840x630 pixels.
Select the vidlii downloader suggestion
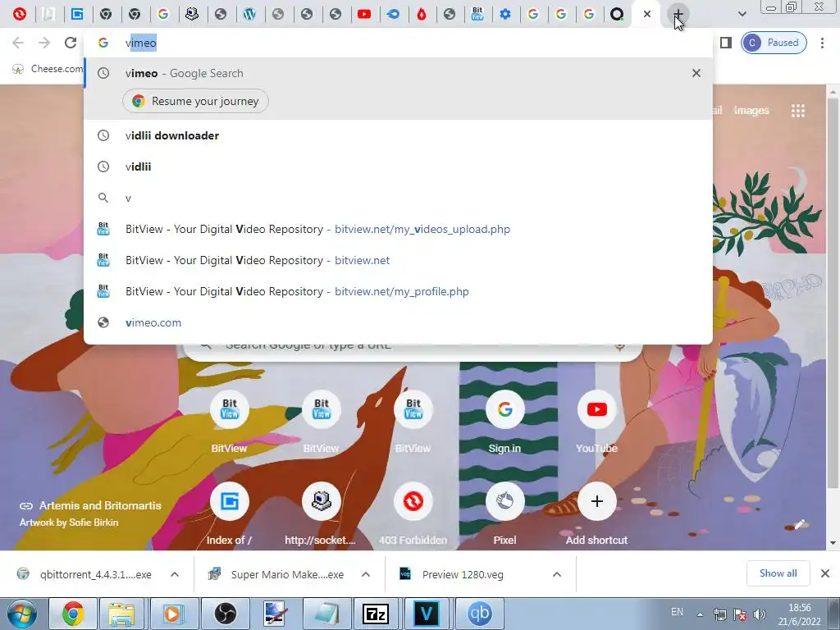[398, 135]
